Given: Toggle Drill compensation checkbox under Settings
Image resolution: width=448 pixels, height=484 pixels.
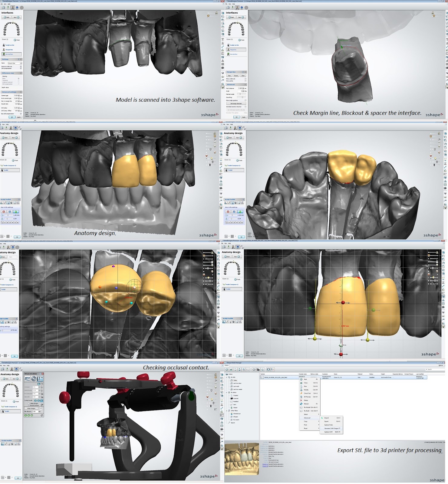Looking at the screenshot, I should [21, 68].
